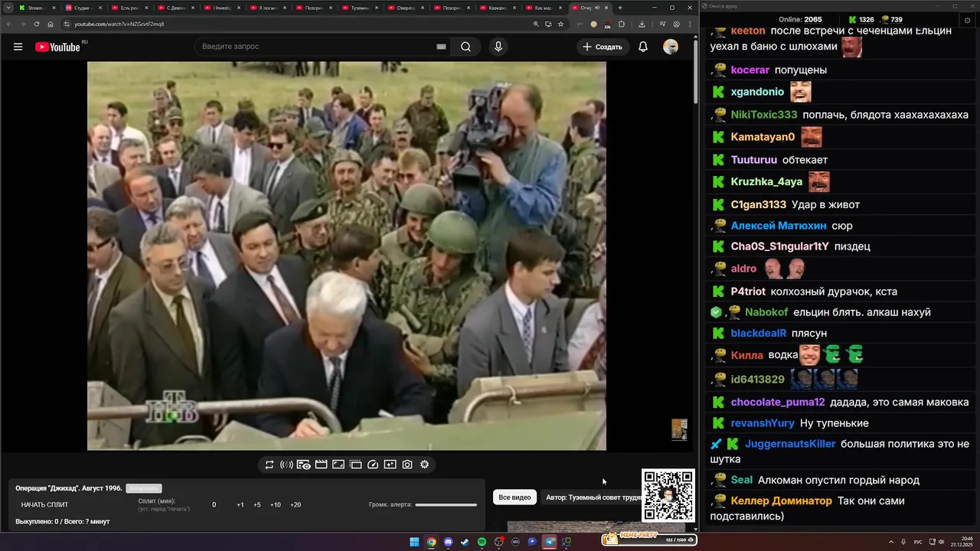
Task: Toggle cinema mode clapperboard icon
Action: click(x=321, y=465)
